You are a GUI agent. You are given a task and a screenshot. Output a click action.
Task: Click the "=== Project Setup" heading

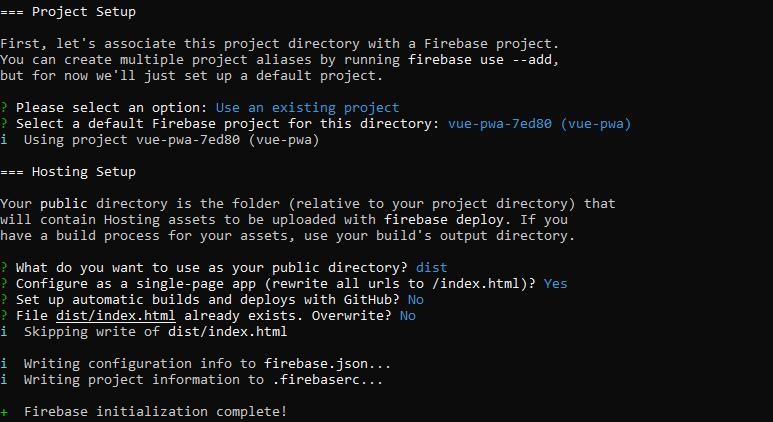(x=68, y=12)
